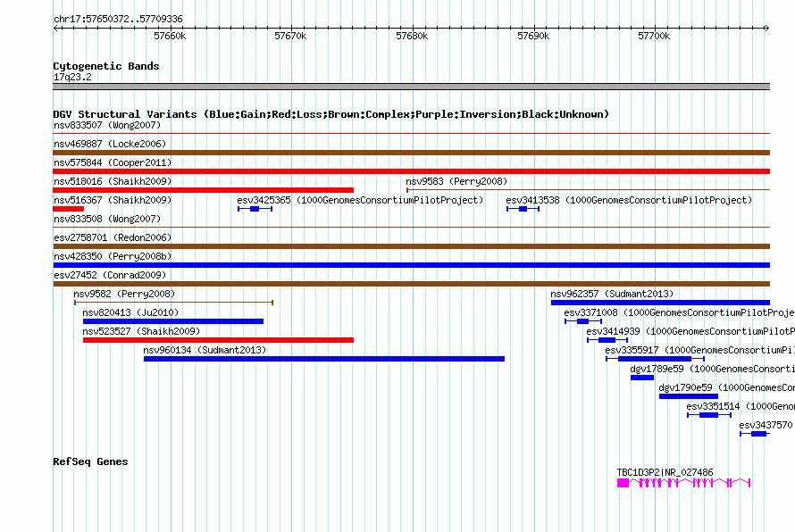Click the Cytogenetic Bands track title
The width and height of the screenshot is (795, 532).
click(106, 66)
